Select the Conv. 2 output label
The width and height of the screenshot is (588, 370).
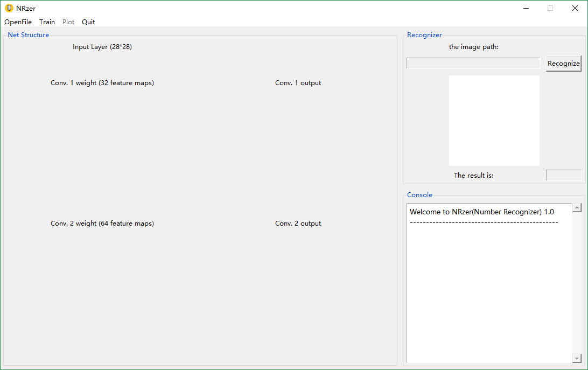coord(298,224)
